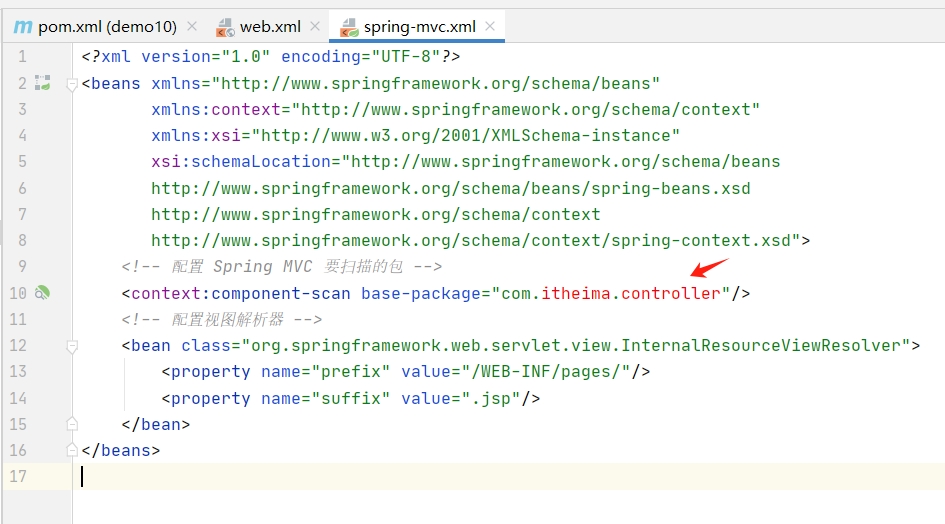This screenshot has height=524, width=945.
Task: Click the closing beans fold marker on line 16
Action: (x=72, y=450)
